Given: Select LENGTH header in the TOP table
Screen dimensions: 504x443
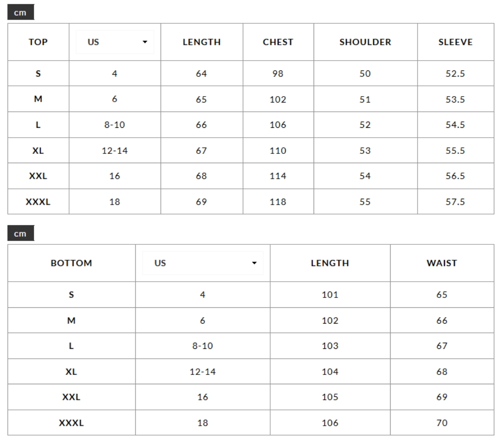Looking at the screenshot, I should pos(202,42).
